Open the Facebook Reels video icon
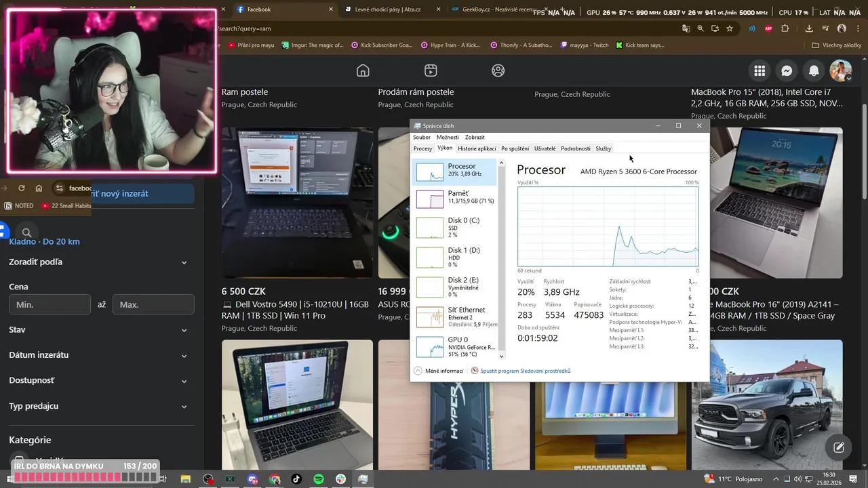Screen dimensions: 868x488 [x=431, y=70]
